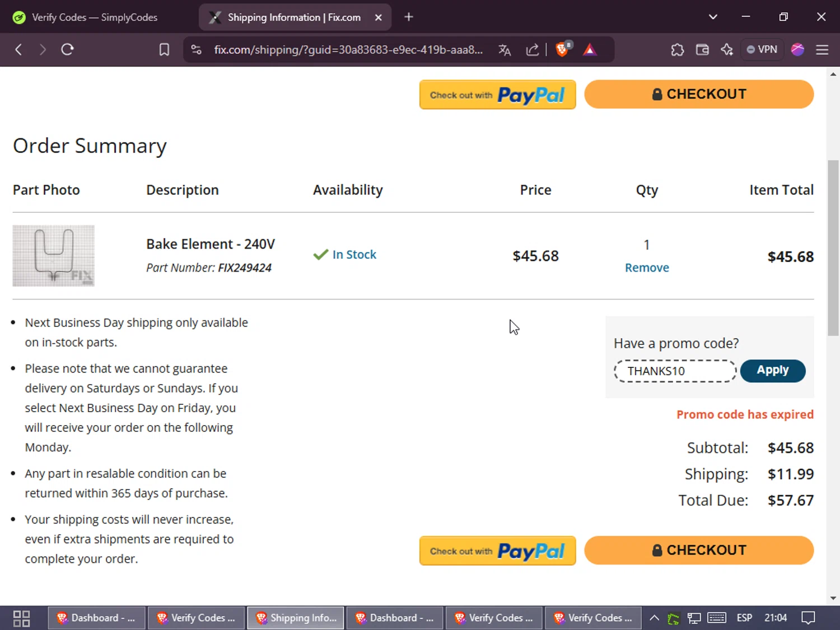Screen dimensions: 840x630
Task: Switch to first Dashboard taskbar window
Action: [x=96, y=618]
